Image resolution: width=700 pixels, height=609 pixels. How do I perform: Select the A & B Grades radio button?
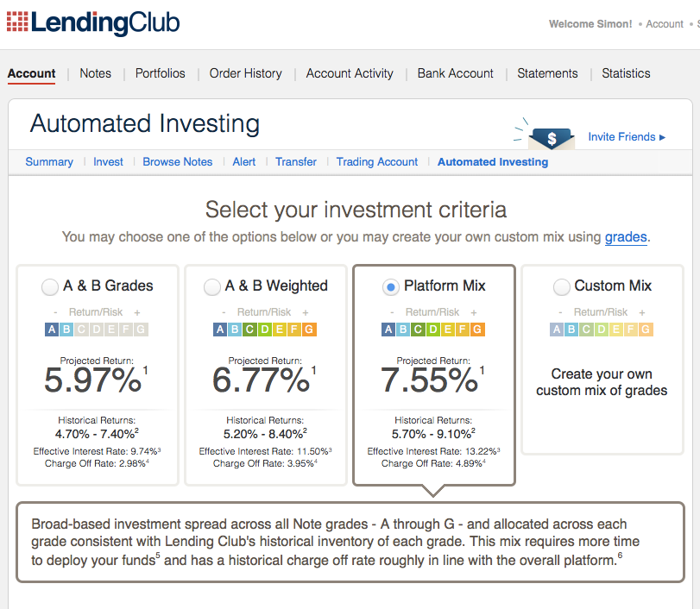point(51,286)
